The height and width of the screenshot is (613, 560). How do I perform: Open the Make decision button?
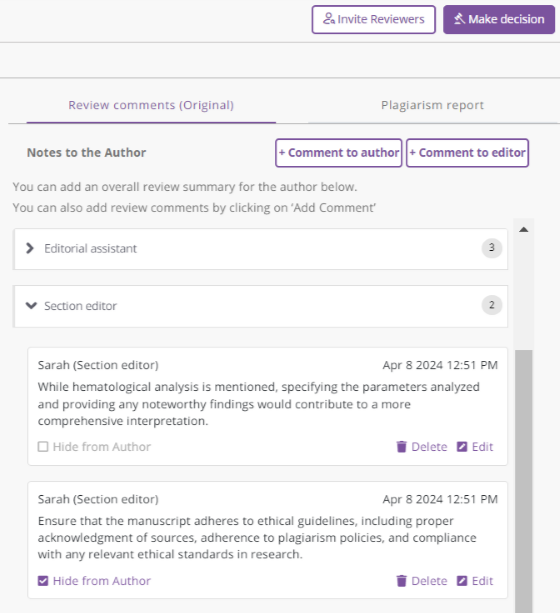click(499, 19)
